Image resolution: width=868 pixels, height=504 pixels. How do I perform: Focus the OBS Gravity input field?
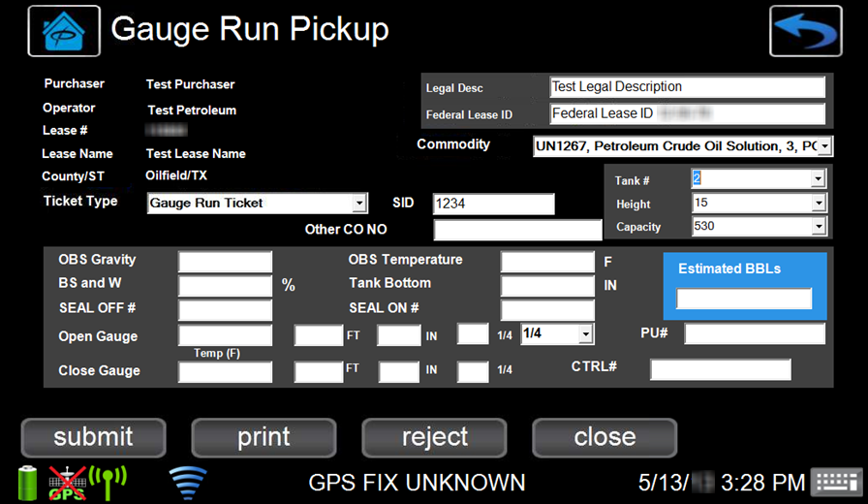(226, 262)
